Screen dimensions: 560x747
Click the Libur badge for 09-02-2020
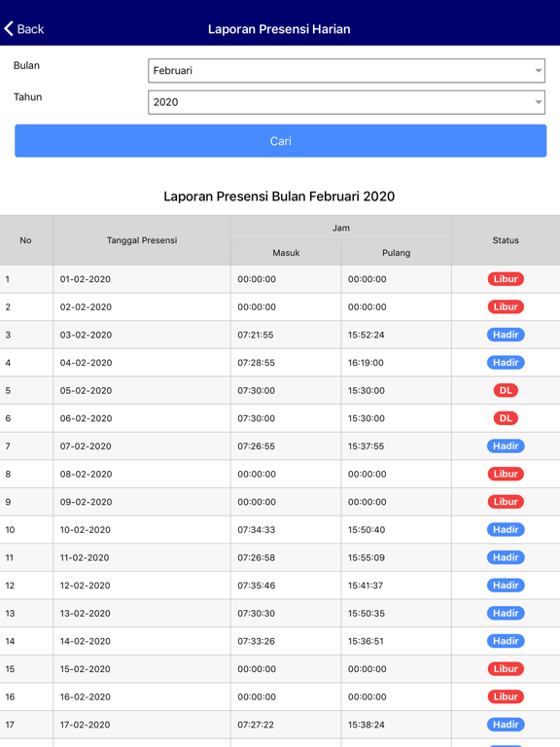tap(506, 502)
